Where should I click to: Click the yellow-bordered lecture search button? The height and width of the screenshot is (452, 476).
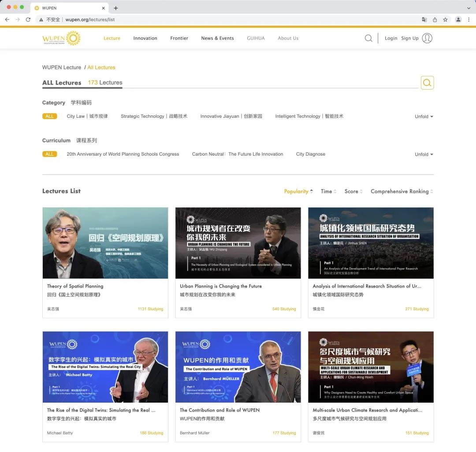427,82
